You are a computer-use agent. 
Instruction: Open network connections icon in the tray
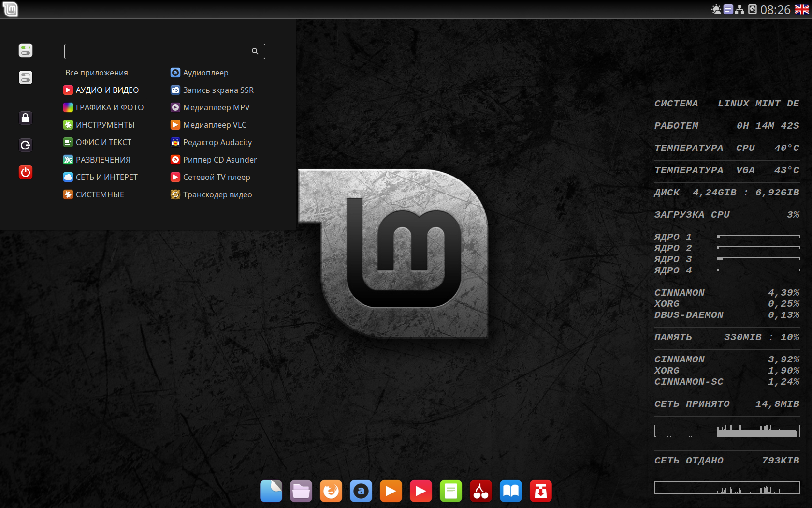coord(739,9)
